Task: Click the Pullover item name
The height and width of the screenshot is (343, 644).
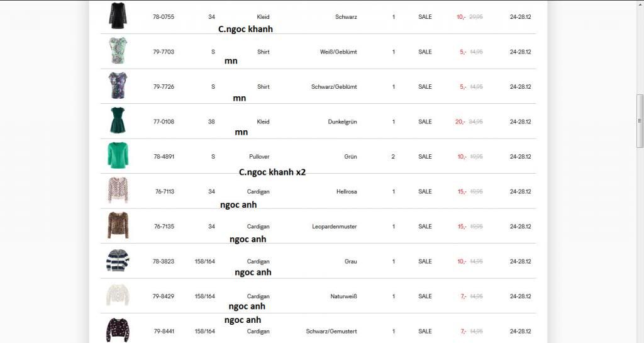Action: click(x=259, y=157)
